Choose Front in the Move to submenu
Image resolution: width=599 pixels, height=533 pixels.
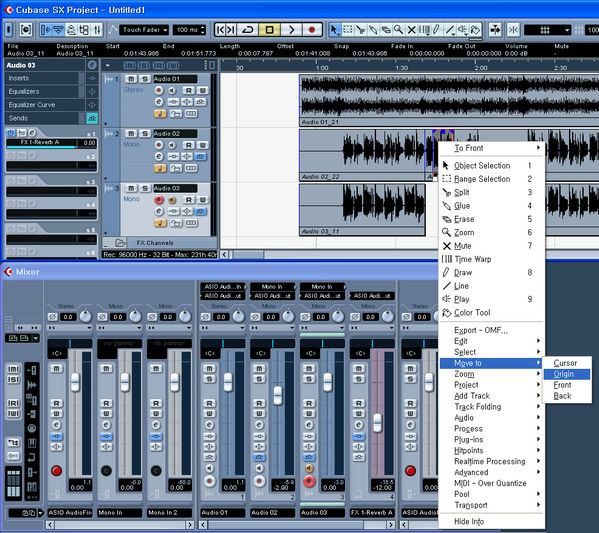(567, 385)
